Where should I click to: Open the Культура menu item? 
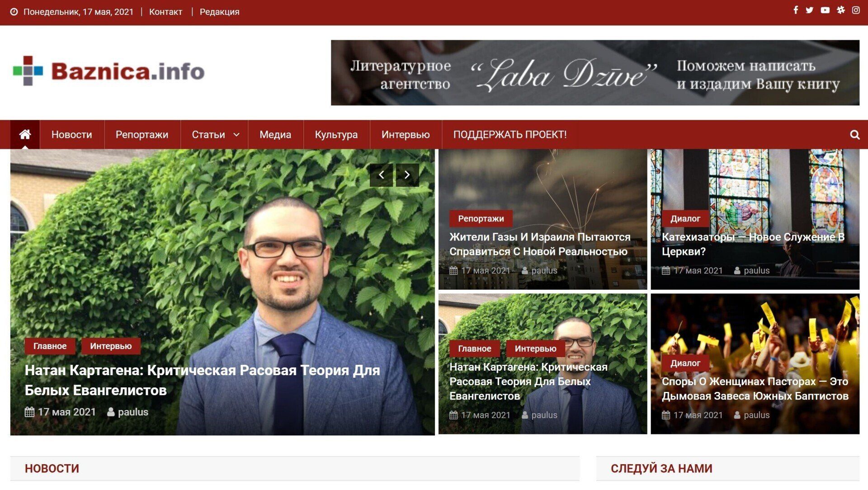point(336,135)
